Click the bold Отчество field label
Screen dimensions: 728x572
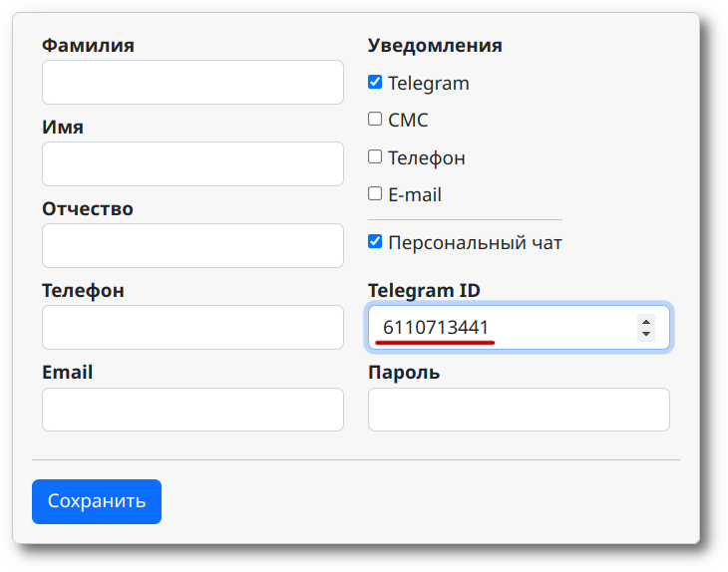click(x=88, y=208)
